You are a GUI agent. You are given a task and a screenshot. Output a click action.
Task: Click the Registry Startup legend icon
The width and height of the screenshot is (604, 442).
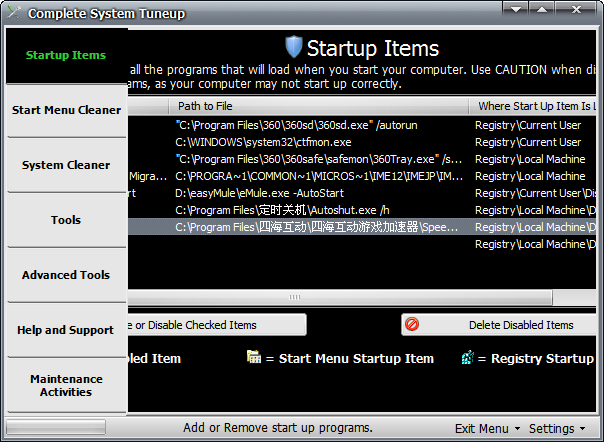pyautogui.click(x=467, y=358)
